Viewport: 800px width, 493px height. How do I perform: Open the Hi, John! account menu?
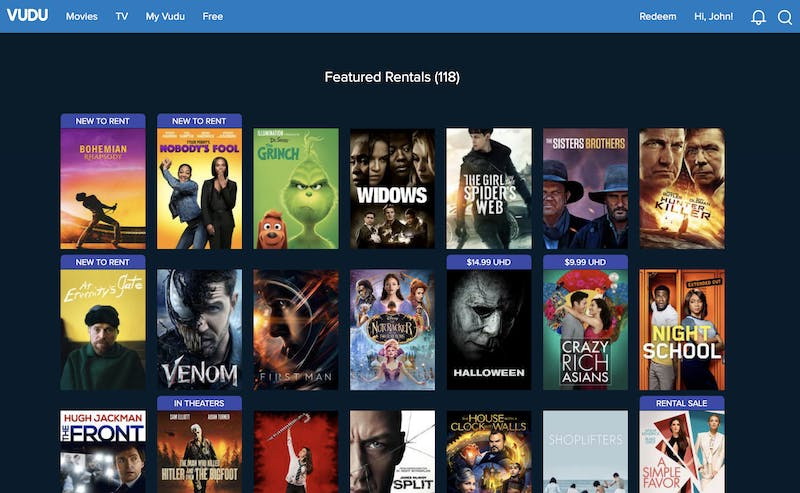(x=713, y=16)
